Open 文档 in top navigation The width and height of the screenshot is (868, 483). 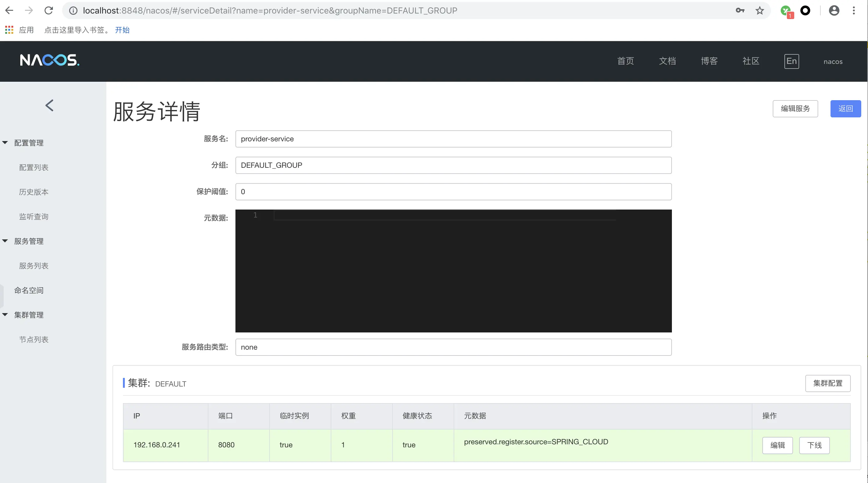pos(668,61)
